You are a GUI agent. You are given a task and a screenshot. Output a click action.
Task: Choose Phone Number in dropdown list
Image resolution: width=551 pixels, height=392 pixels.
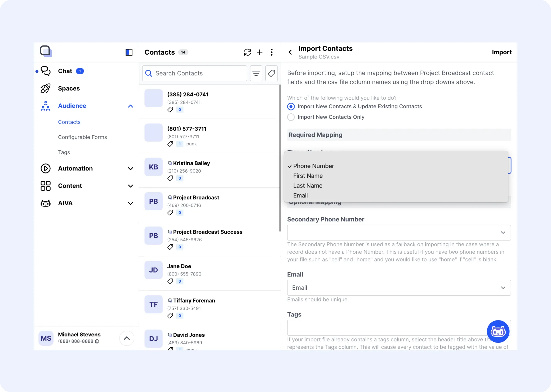coord(396,166)
